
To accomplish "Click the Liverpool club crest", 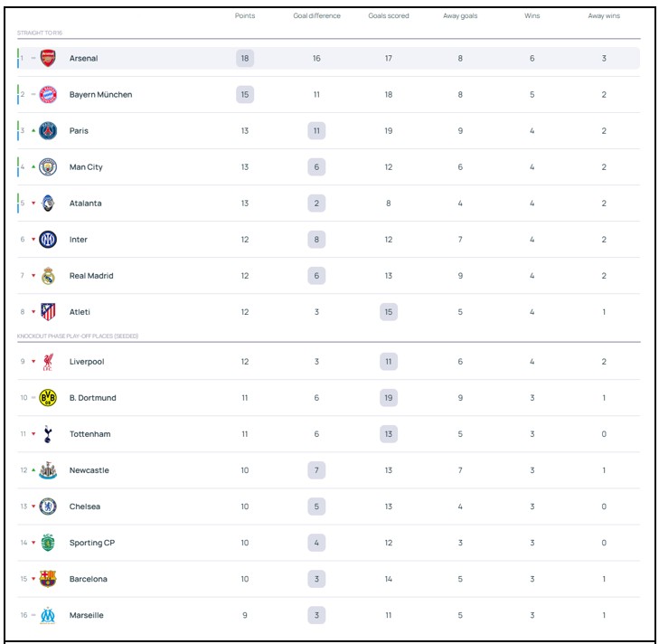I will click(48, 362).
